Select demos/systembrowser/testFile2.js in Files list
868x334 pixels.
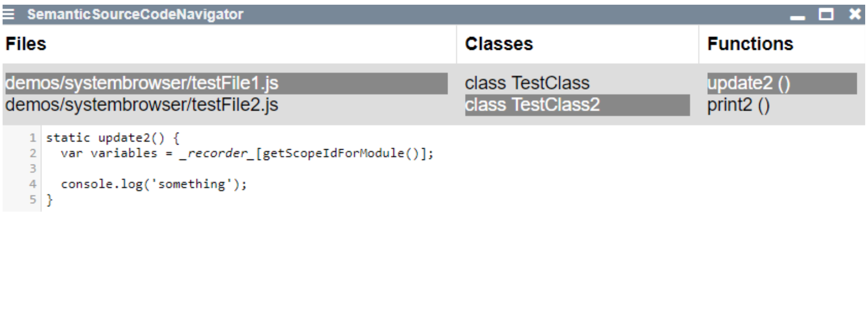click(142, 105)
